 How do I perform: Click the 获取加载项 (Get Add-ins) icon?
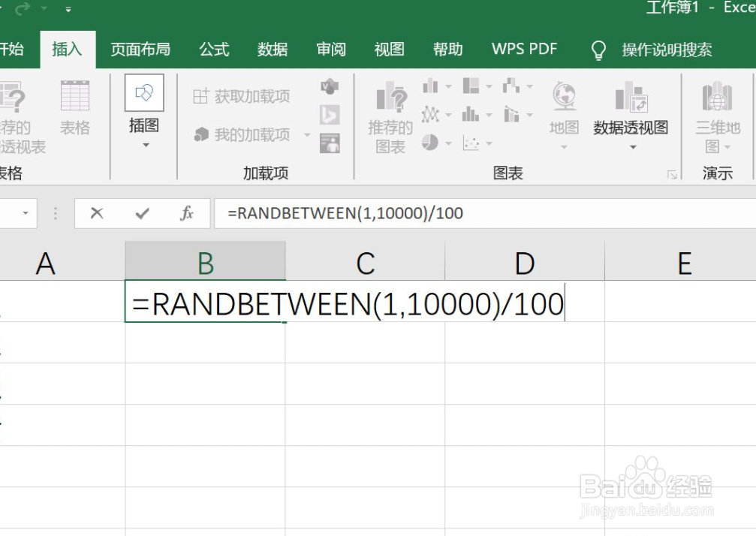point(240,95)
